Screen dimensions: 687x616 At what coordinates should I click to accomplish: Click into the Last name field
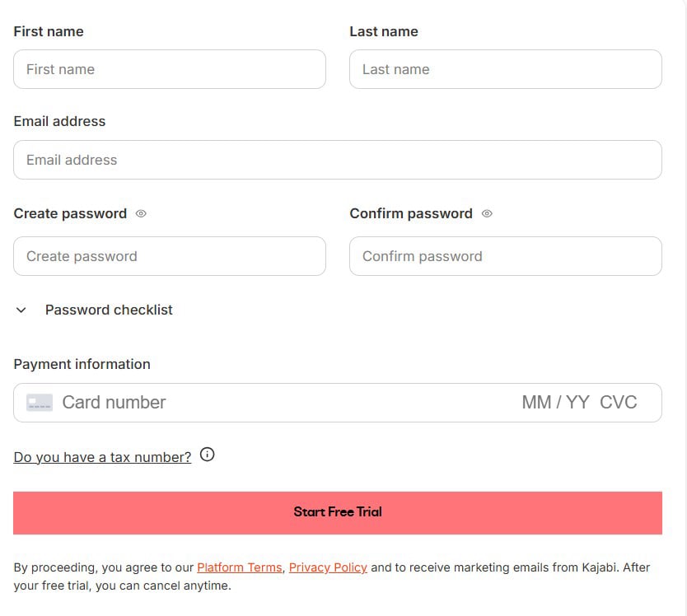(x=505, y=69)
